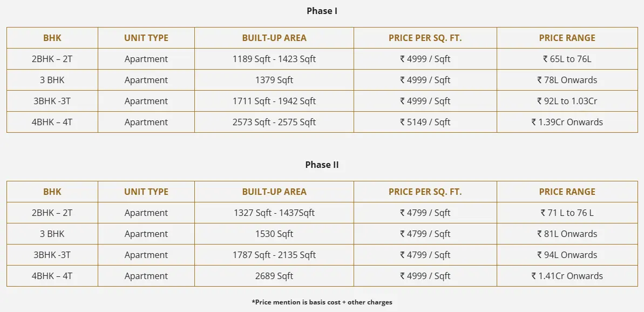Screen dimensions: 644x312
Task: Select the Phase I BUILT-UP AREA column header
Action: pyautogui.click(x=274, y=38)
